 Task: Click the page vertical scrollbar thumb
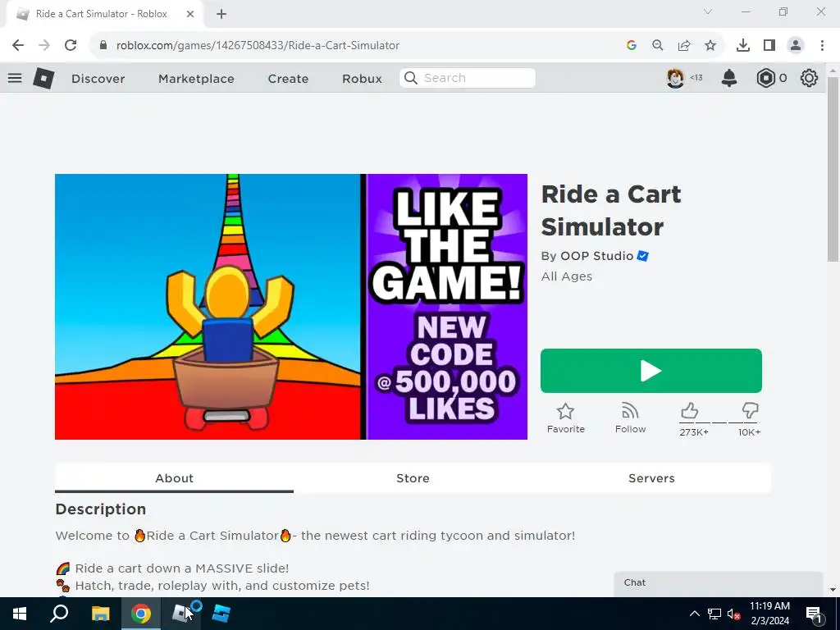[x=833, y=169]
